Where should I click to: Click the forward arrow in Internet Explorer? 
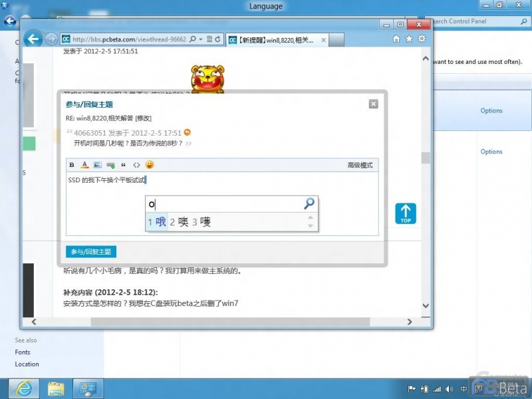click(x=51, y=39)
